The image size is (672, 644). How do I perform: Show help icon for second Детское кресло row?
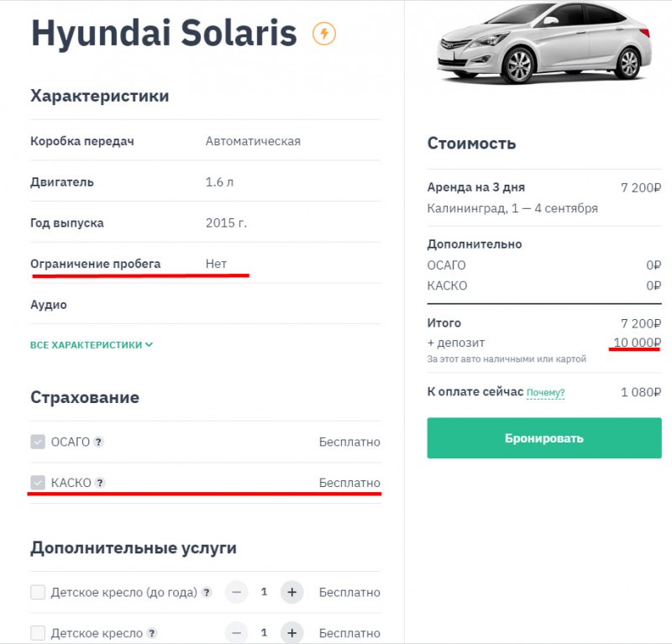152,633
